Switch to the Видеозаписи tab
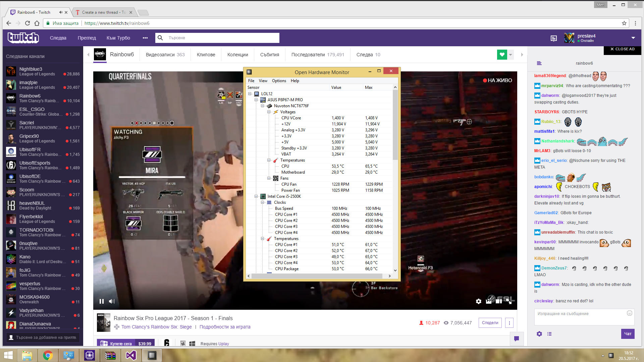This screenshot has height=362, width=644. click(x=165, y=55)
